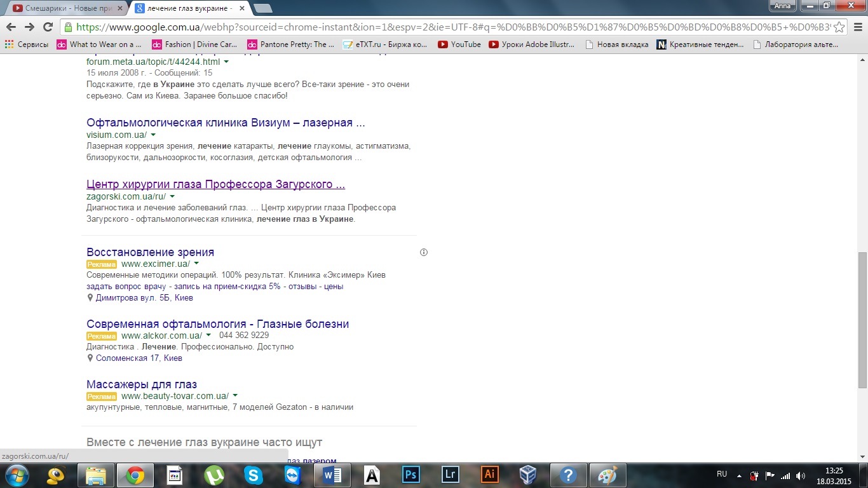The height and width of the screenshot is (488, 868).
Task: Expand options arrow next to zagorski.com.ua/ru/
Action: click(172, 197)
